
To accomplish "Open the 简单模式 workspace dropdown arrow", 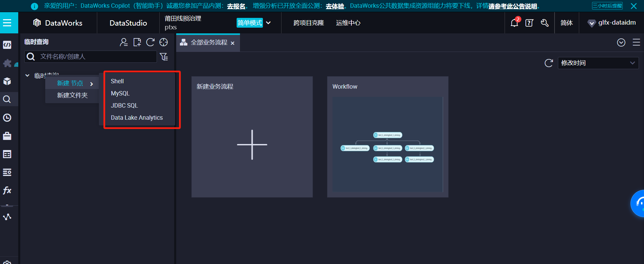I will [268, 23].
